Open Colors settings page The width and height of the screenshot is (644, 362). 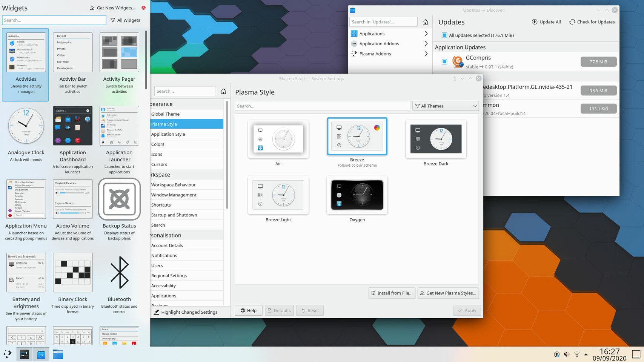(187, 144)
